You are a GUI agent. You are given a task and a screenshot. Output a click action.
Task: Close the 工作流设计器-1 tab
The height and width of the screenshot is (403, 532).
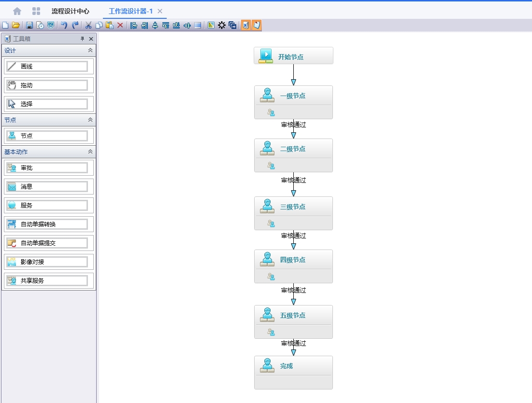(x=160, y=11)
